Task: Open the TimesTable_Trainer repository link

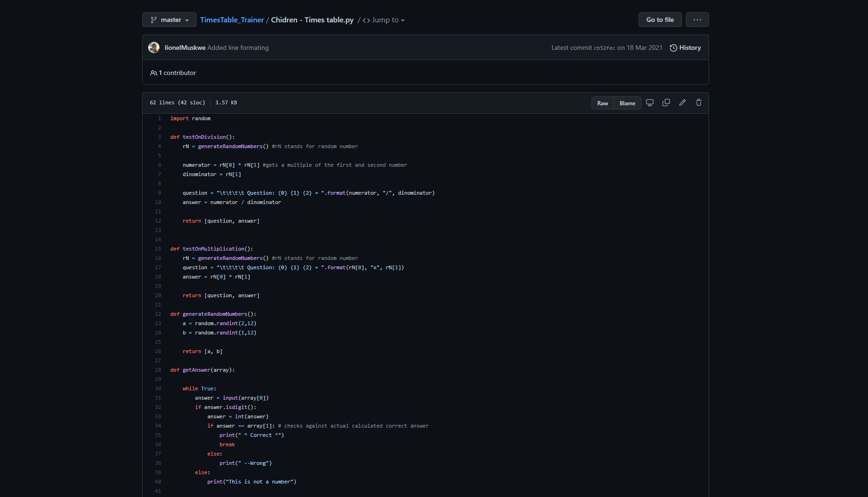Action: 232,20
